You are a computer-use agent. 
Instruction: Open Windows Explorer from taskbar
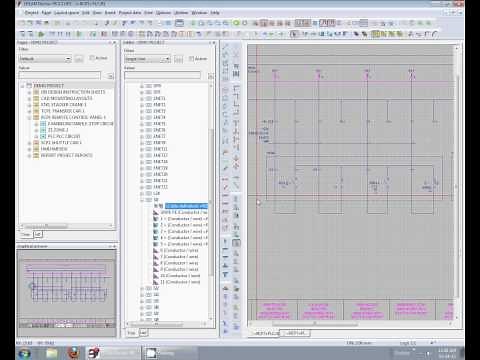pyautogui.click(x=52, y=353)
